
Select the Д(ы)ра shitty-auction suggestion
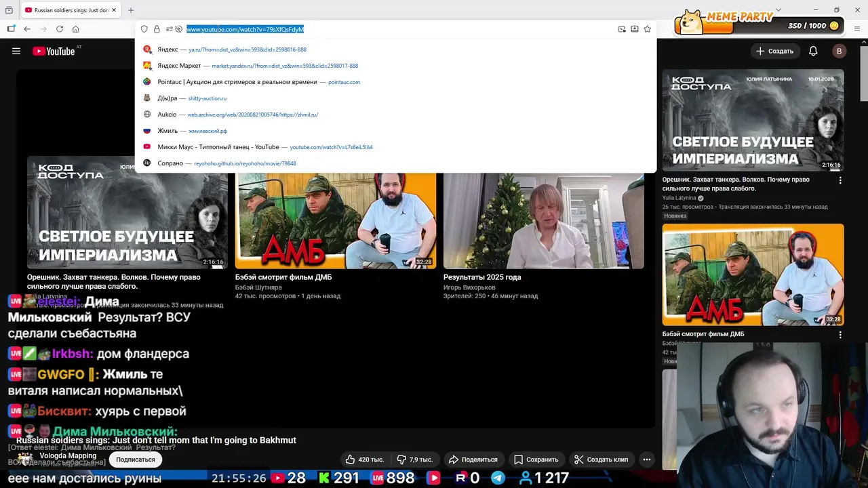tap(395, 98)
